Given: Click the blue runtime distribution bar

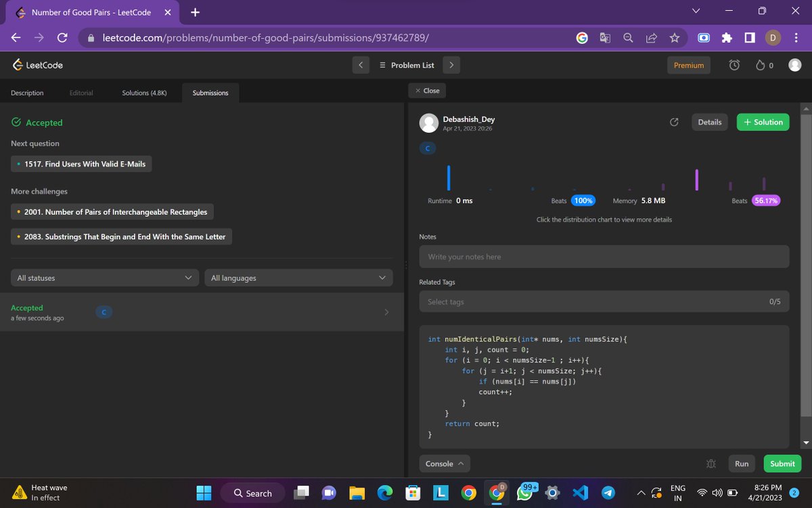Looking at the screenshot, I should coord(449,177).
